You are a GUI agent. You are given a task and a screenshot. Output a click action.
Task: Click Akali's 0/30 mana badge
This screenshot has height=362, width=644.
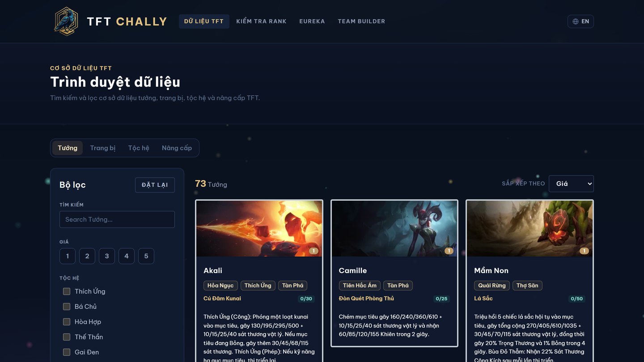[306, 299]
